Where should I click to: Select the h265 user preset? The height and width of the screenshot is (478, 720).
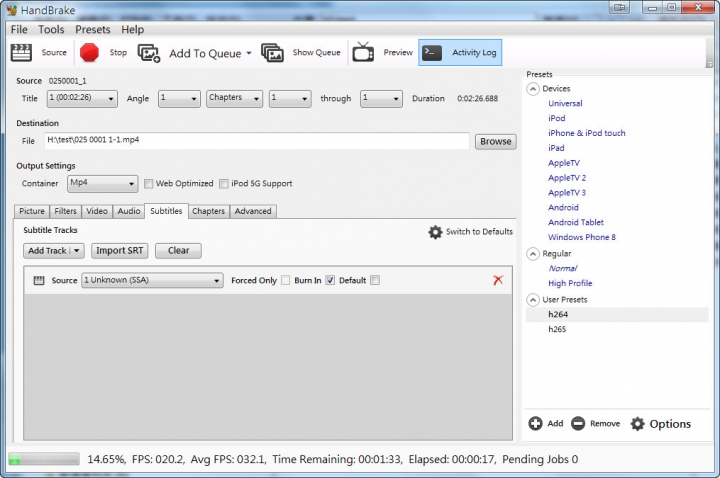pos(557,329)
